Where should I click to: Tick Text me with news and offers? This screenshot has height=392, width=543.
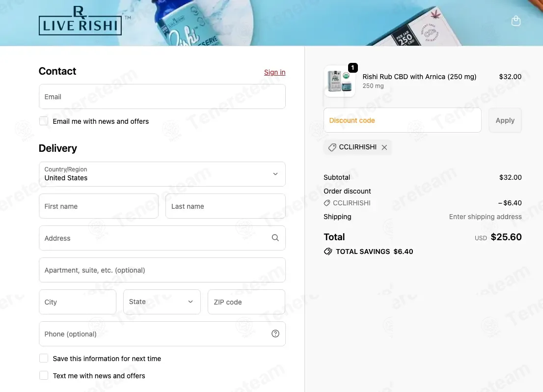(44, 375)
